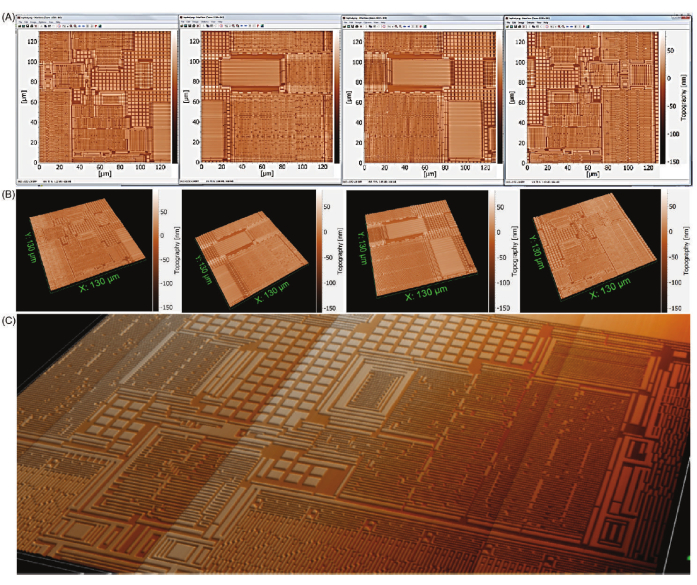Click the color scale bar beside the second 3D view

[x=320, y=251]
